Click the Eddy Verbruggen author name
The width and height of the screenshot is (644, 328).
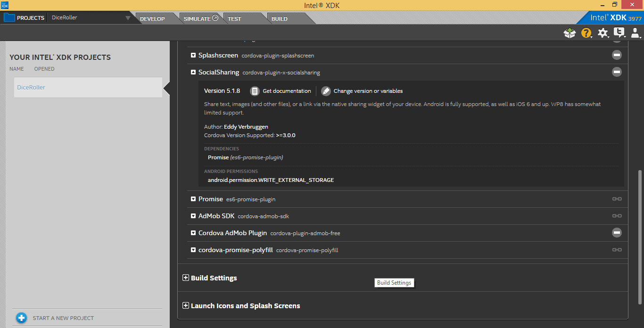click(x=246, y=127)
